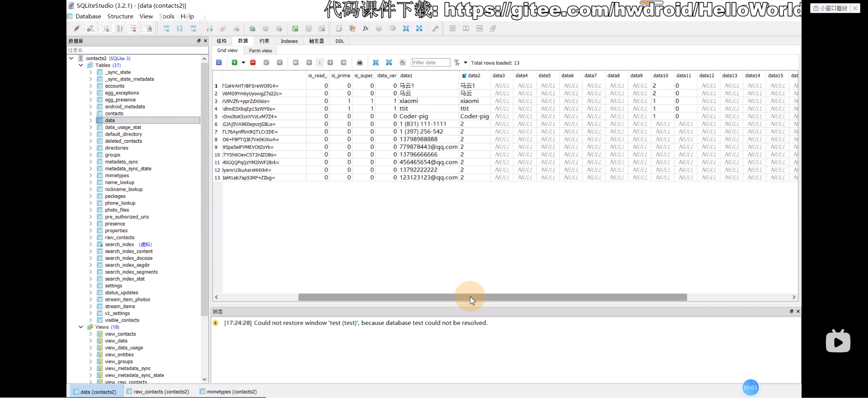
Task: Insert a new row with green plus
Action: coord(234,62)
